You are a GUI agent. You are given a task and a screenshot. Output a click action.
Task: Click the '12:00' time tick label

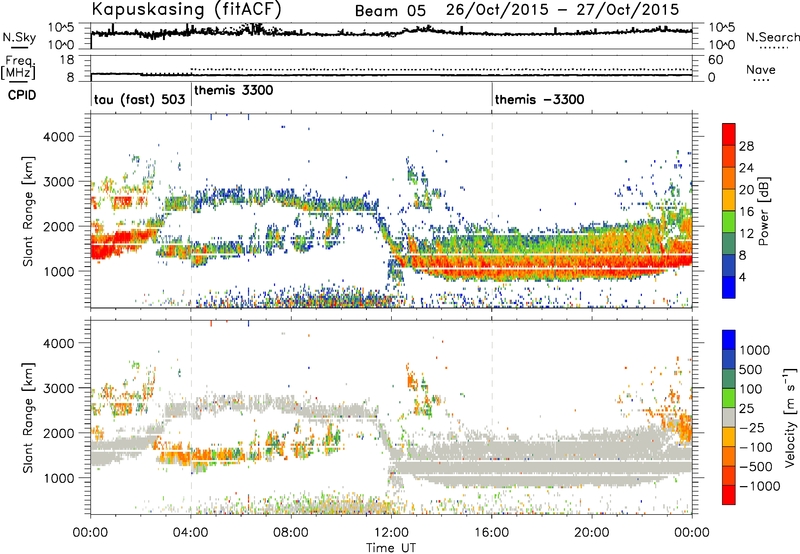(x=391, y=533)
